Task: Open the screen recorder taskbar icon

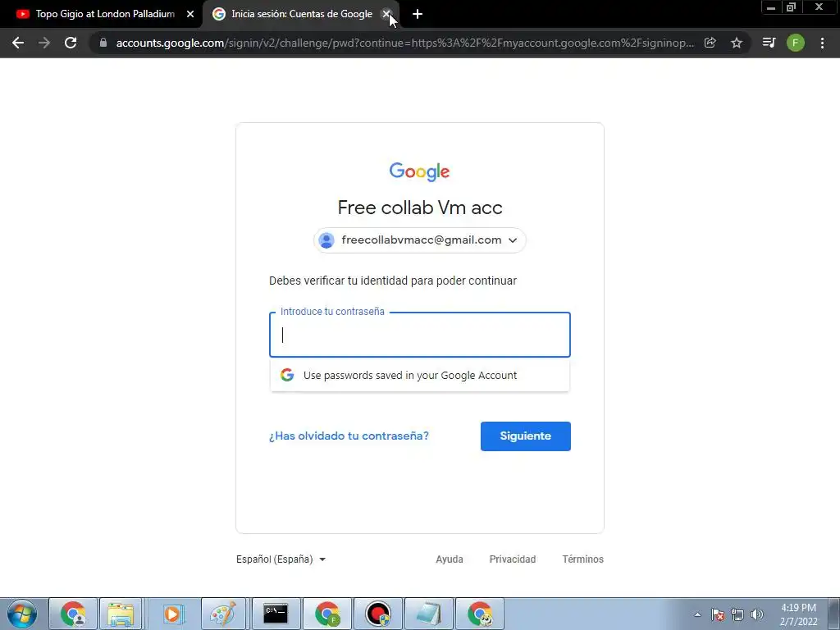Action: tap(377, 614)
